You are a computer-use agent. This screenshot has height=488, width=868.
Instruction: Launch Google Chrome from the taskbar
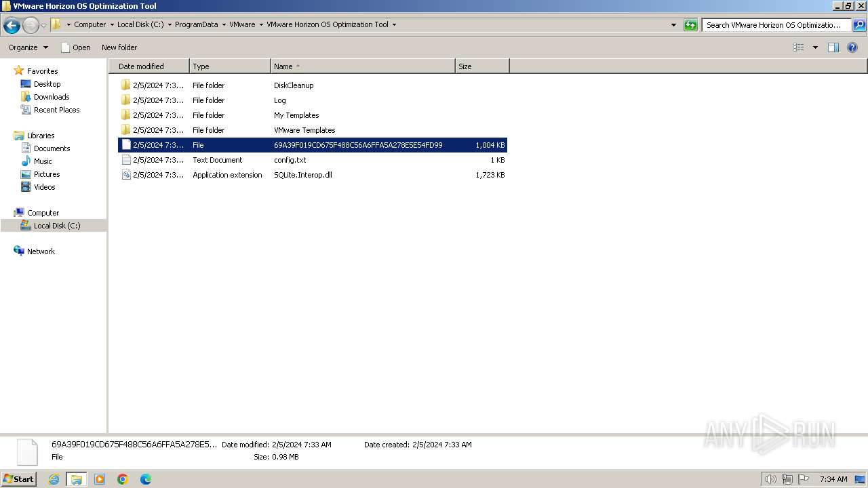(x=123, y=479)
